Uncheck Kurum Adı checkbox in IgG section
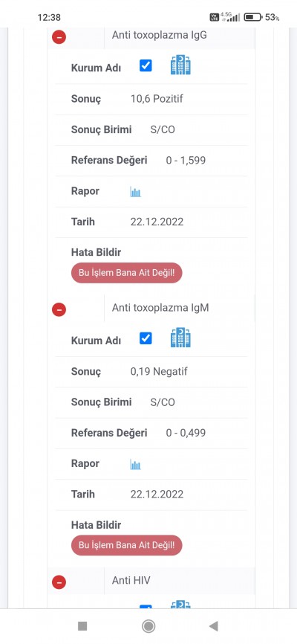This screenshot has height=644, width=297. pos(146,65)
